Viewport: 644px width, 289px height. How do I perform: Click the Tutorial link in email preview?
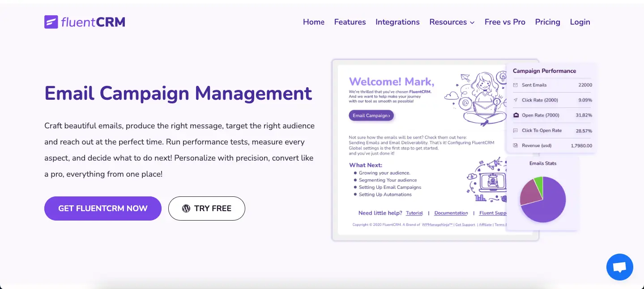click(x=414, y=213)
